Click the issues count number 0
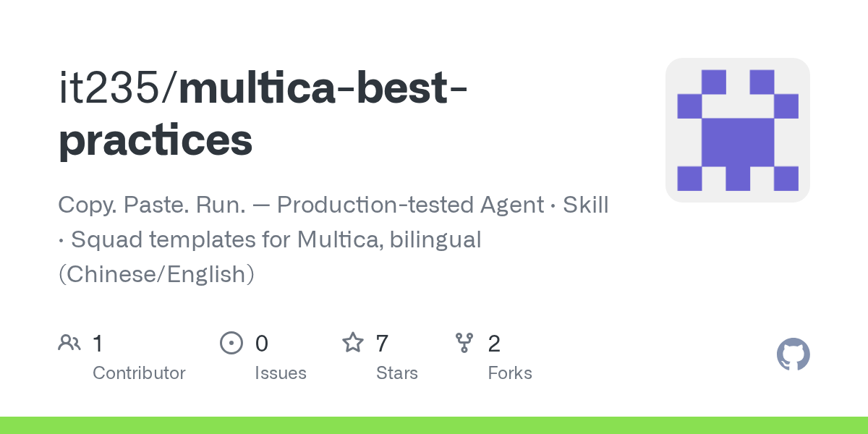Image resolution: width=868 pixels, height=434 pixels. pos(262,344)
